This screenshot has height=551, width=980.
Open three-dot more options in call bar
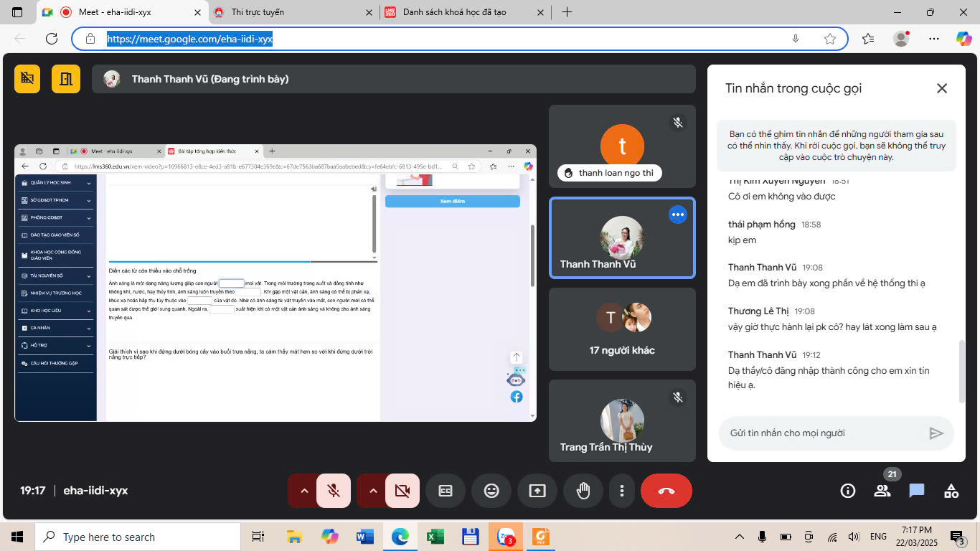coord(621,491)
